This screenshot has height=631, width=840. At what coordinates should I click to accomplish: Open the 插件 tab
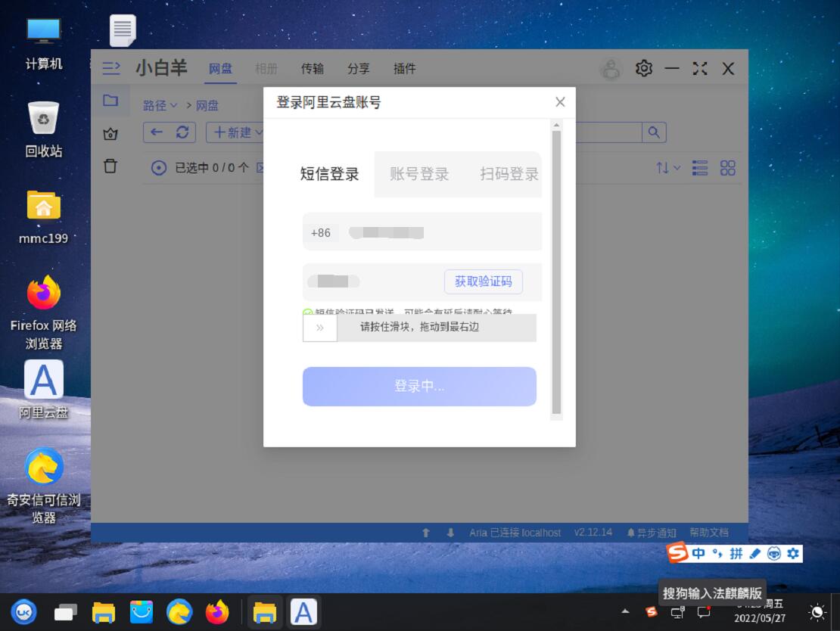(x=404, y=69)
